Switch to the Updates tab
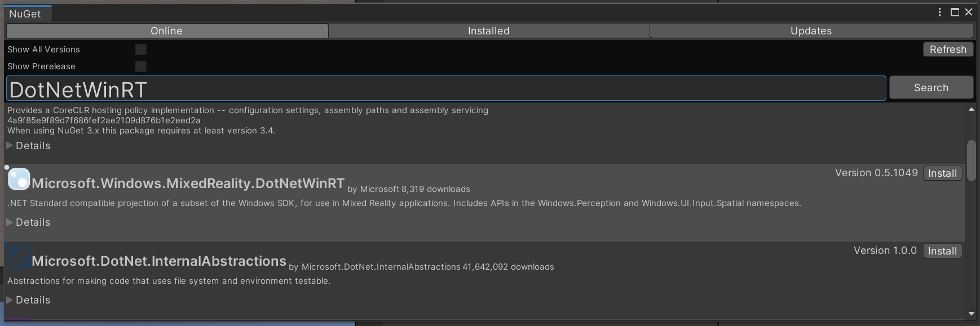 [811, 31]
